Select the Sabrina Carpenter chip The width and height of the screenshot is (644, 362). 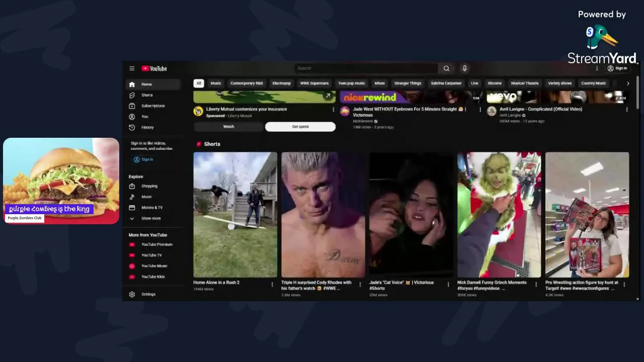point(446,83)
